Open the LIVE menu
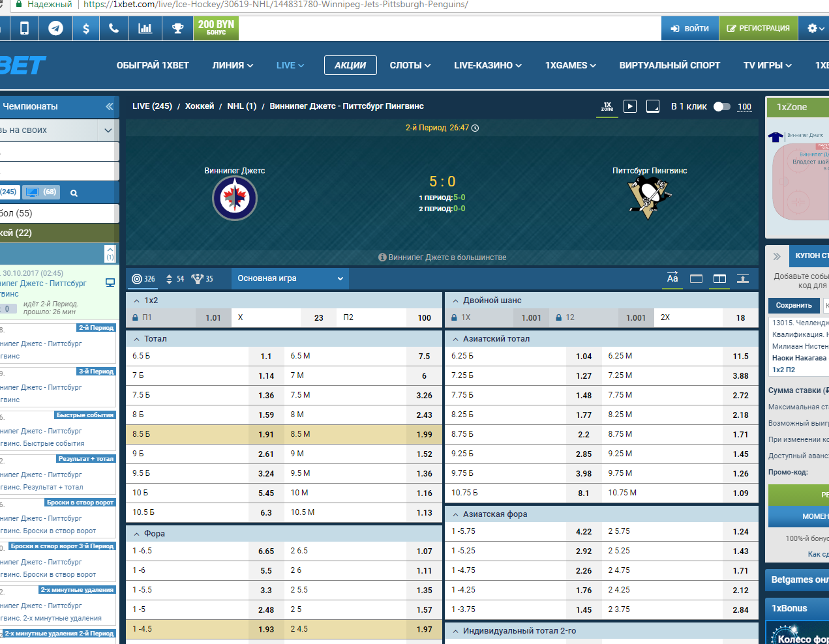The width and height of the screenshot is (829, 644). [290, 65]
